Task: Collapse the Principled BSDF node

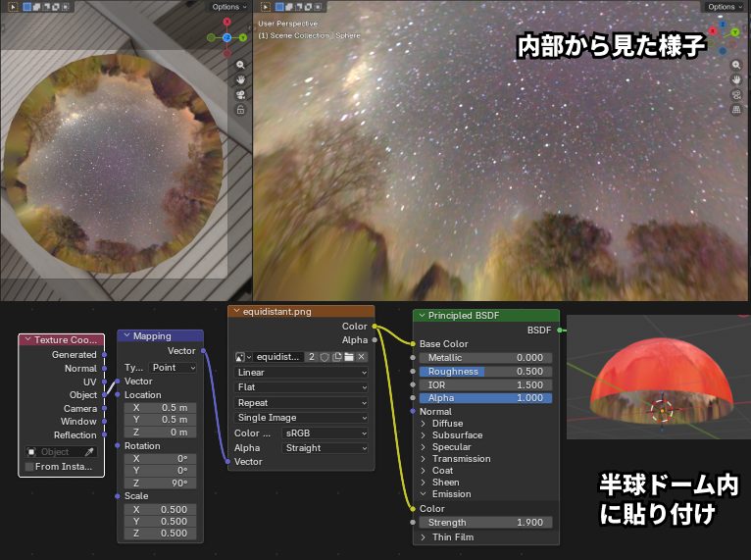Action: point(422,316)
